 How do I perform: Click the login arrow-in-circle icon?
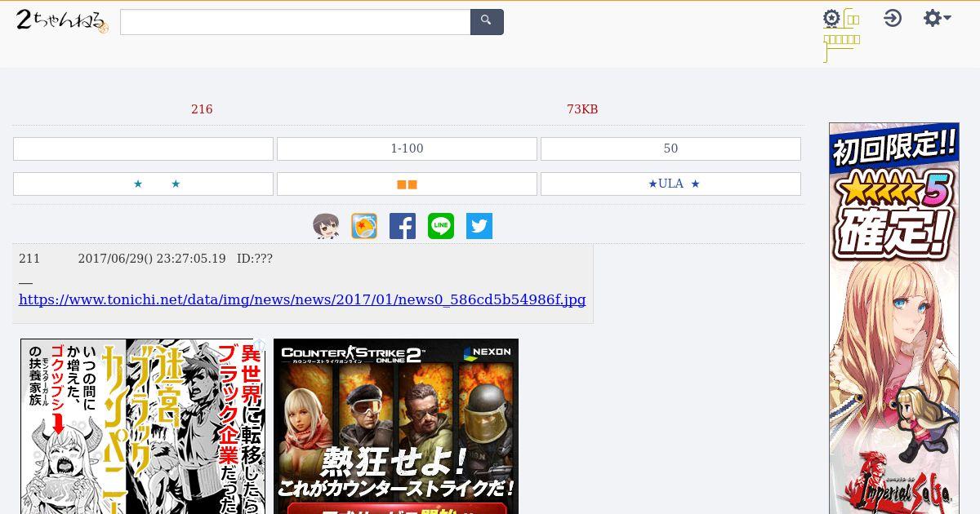[893, 18]
